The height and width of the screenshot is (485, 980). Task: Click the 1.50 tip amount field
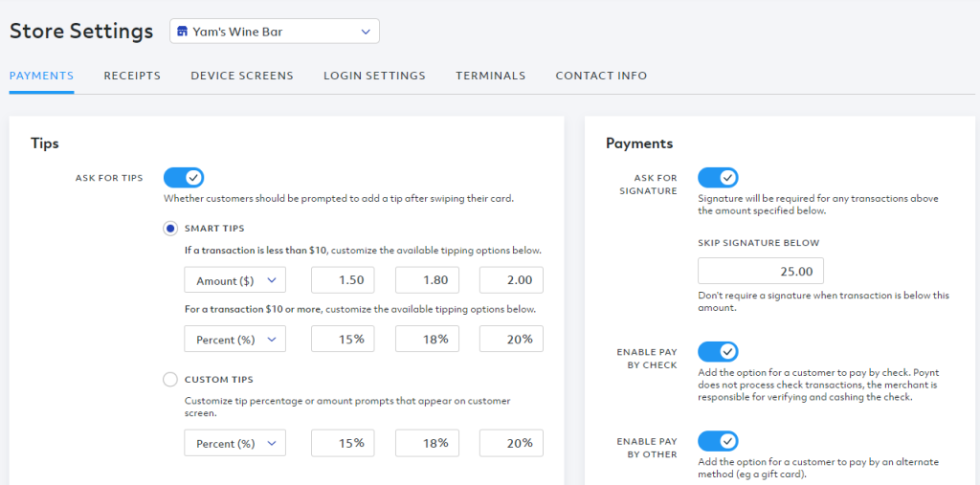[344, 280]
